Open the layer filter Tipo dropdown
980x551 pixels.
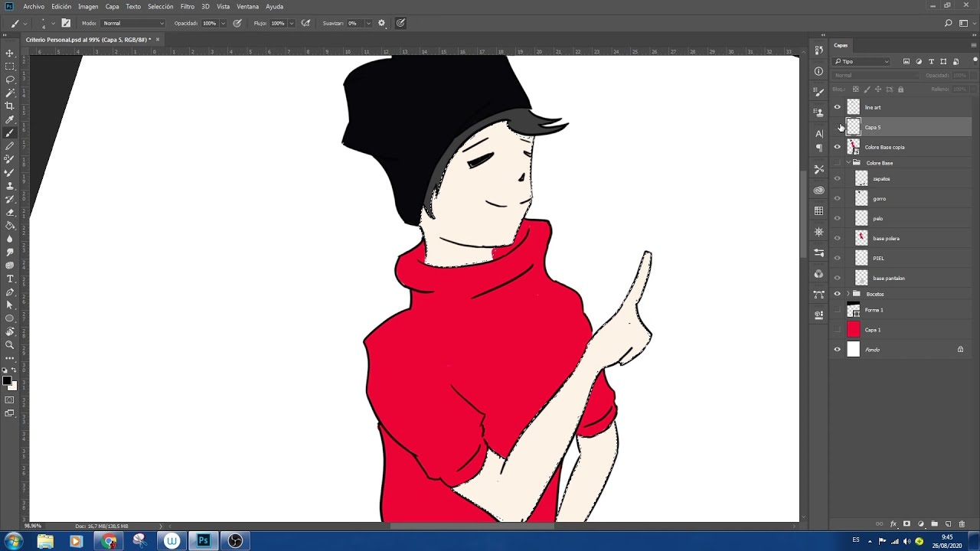pyautogui.click(x=862, y=61)
